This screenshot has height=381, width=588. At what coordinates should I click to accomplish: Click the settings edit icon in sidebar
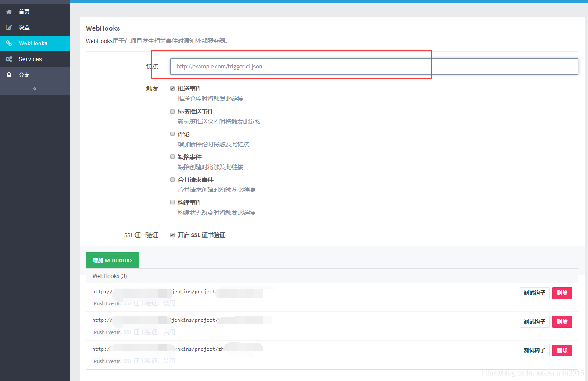(x=9, y=28)
